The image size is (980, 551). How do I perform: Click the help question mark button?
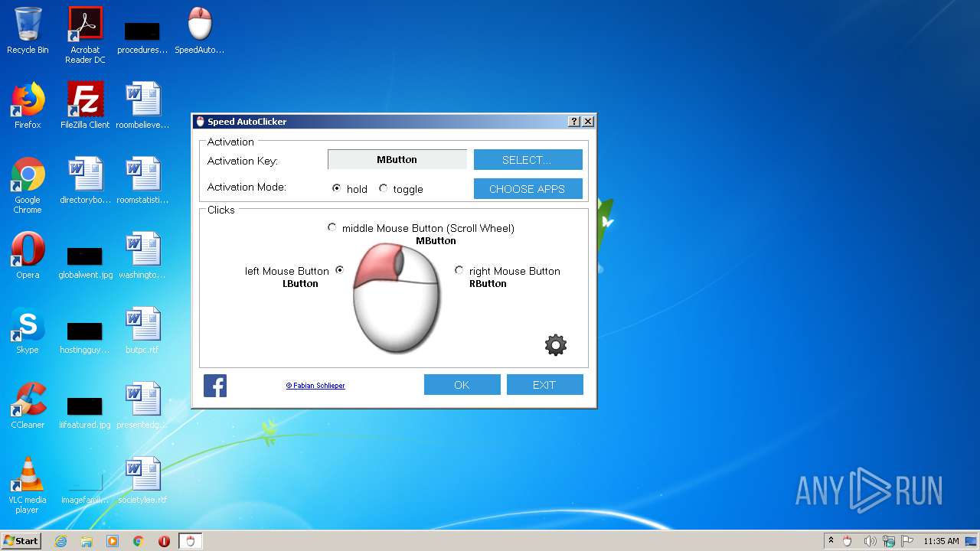pos(574,122)
